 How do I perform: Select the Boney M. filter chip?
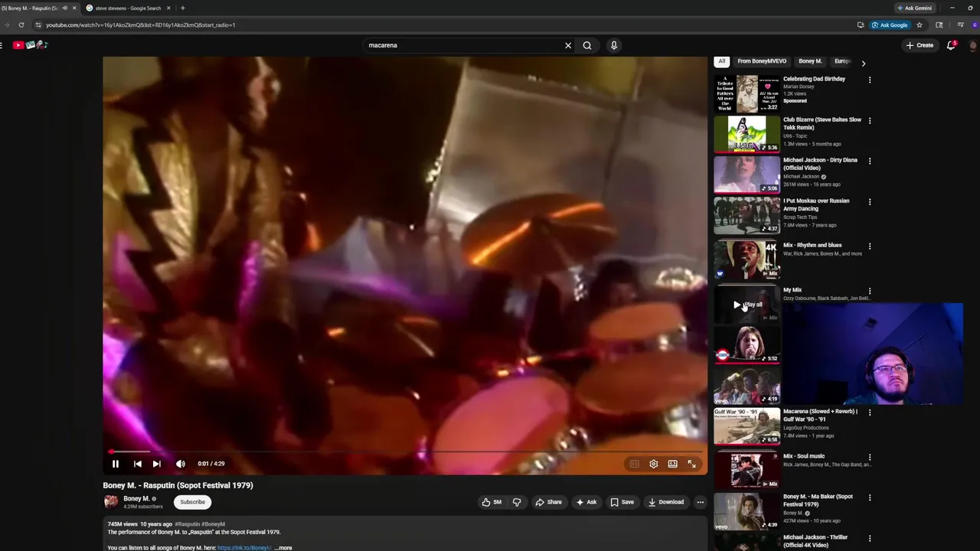810,61
